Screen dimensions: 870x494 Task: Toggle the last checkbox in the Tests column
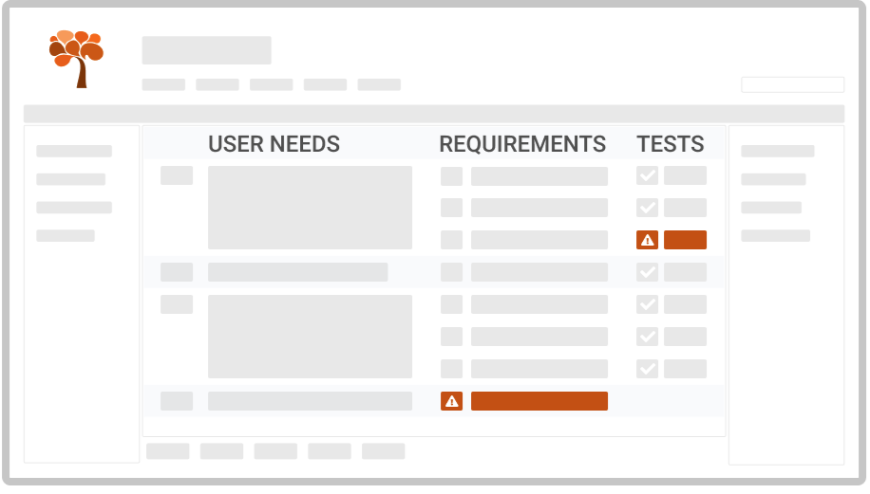(647, 368)
